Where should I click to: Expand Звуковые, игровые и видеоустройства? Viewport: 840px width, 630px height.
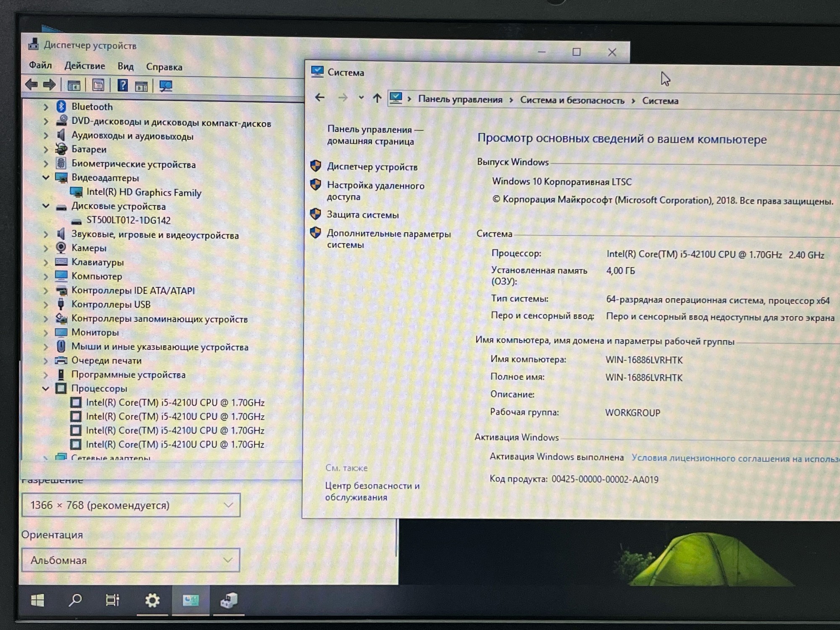(46, 234)
